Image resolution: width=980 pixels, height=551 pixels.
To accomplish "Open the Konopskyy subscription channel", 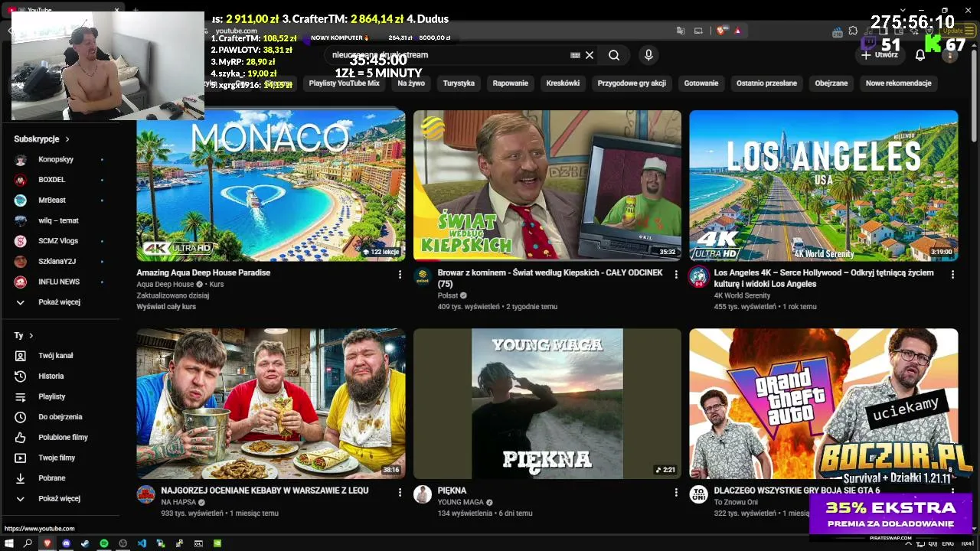I will [56, 159].
